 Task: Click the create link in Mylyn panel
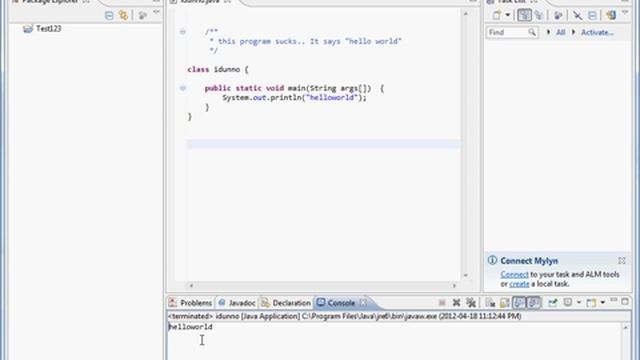coord(519,284)
